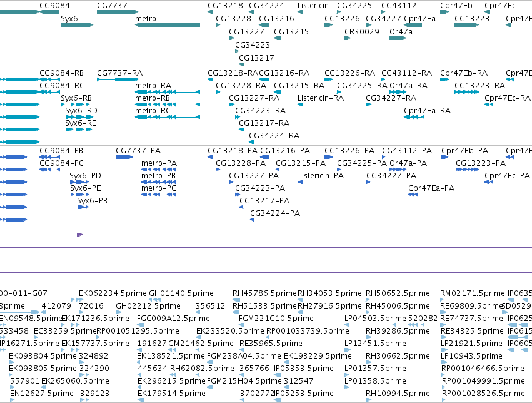Image resolution: width=532 pixels, height=403 pixels.
Task: Click the CG34224-RA transcript label
Action: click(x=274, y=136)
